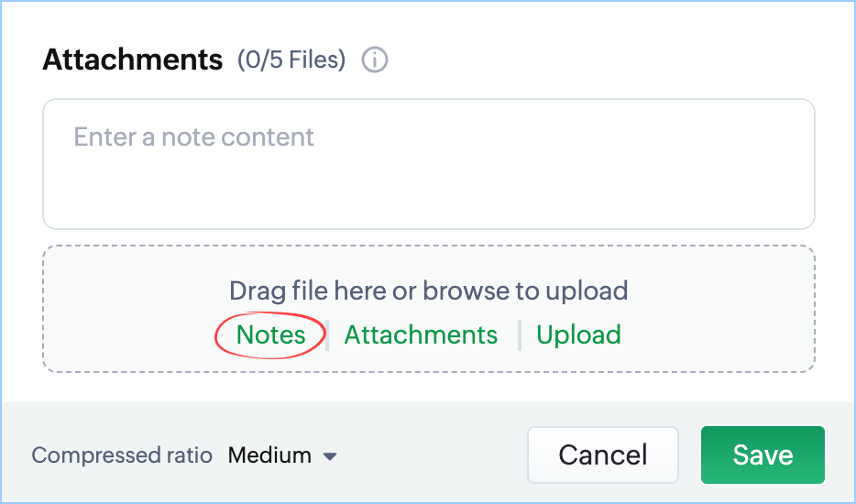The image size is (856, 504).
Task: Open the Notes link in upload zone
Action: 270,334
